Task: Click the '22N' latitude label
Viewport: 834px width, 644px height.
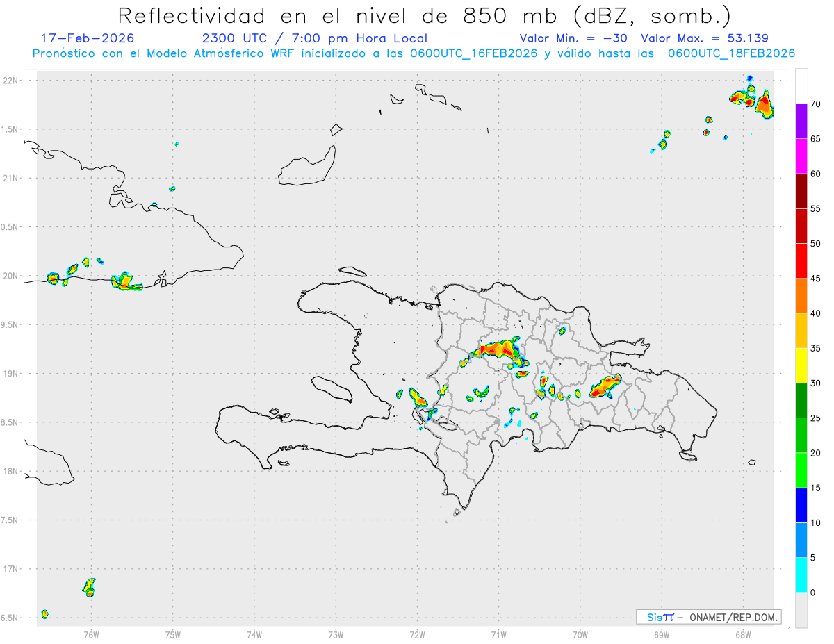Action: point(11,81)
